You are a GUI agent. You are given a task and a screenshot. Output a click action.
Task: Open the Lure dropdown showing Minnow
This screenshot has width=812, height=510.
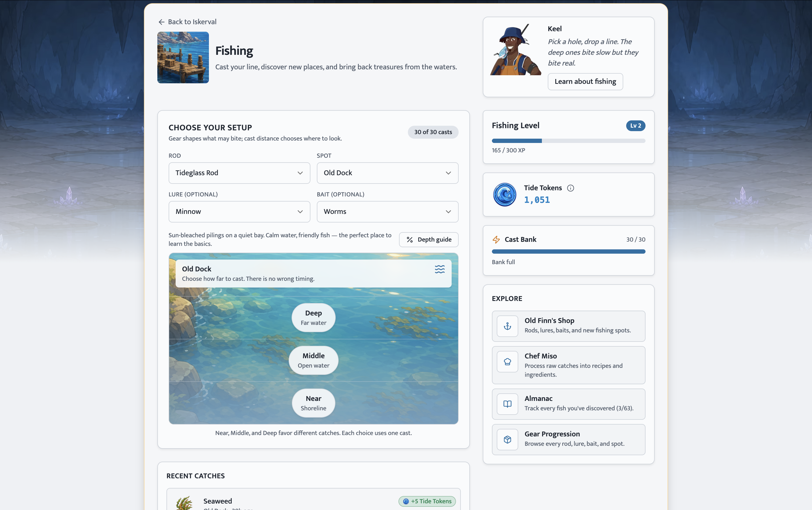pos(239,212)
